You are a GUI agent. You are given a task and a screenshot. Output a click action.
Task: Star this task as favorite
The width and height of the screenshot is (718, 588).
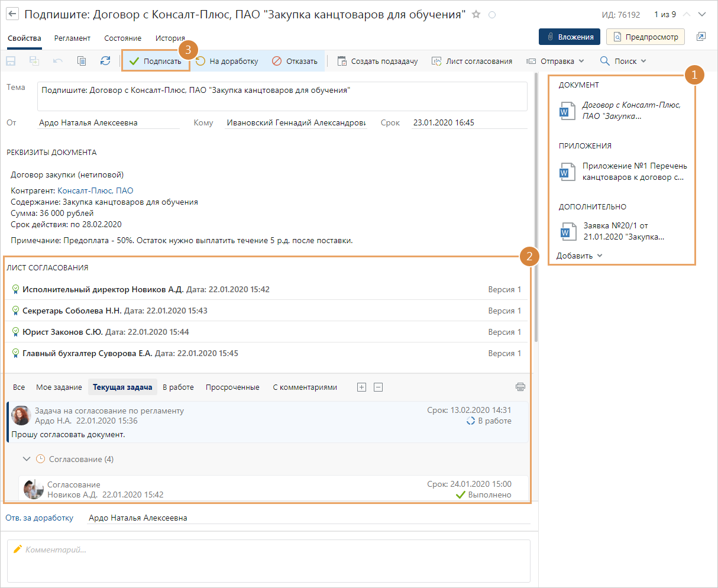tap(476, 14)
